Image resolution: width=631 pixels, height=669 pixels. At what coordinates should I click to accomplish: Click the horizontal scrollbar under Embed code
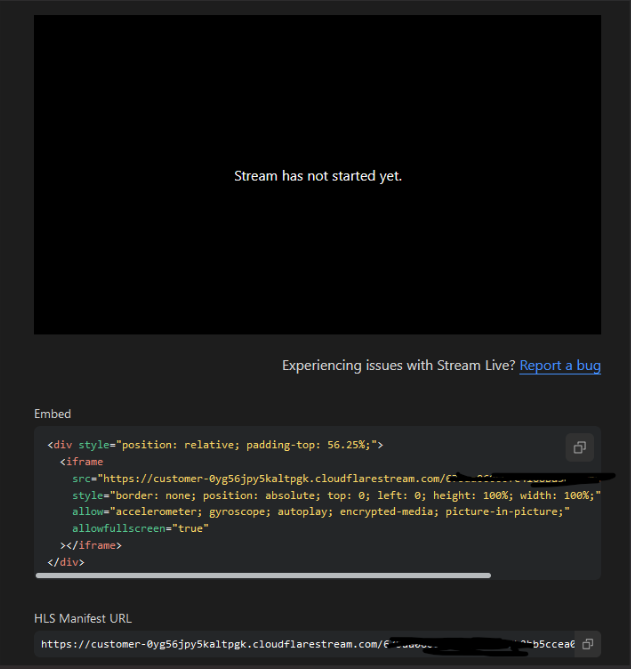[263, 576]
